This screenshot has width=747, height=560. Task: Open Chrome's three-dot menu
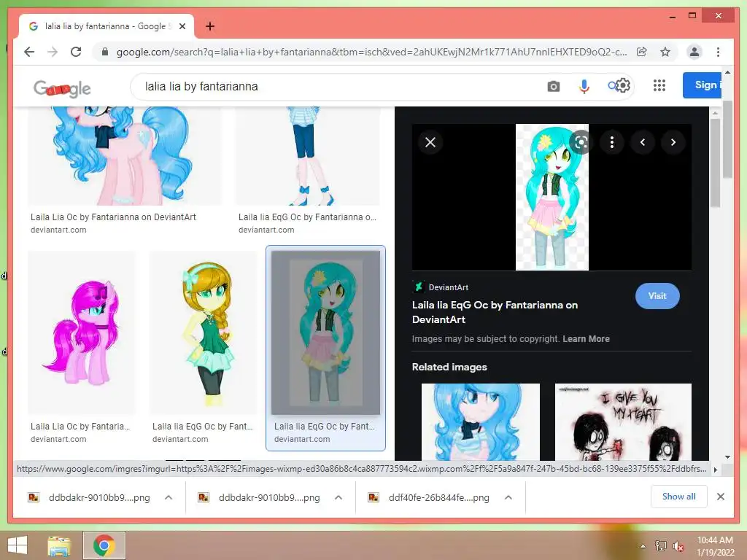(718, 52)
